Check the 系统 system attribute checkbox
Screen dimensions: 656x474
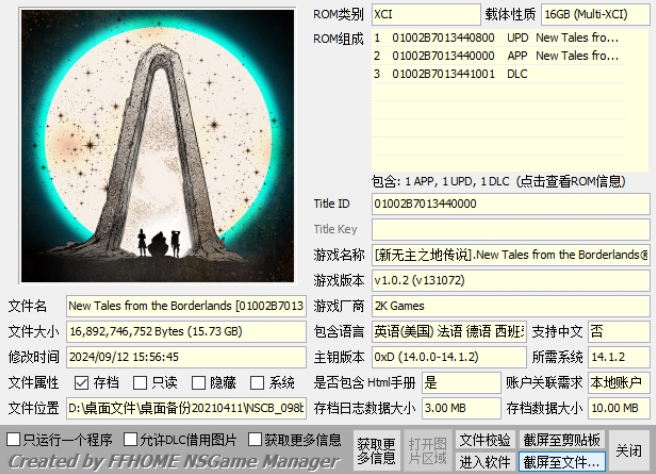pyautogui.click(x=257, y=382)
